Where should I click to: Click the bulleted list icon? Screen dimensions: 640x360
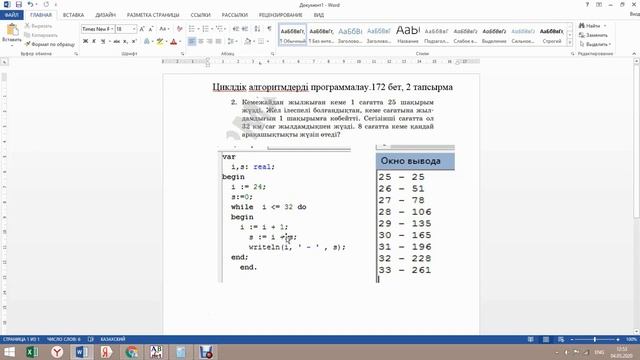[191, 29]
